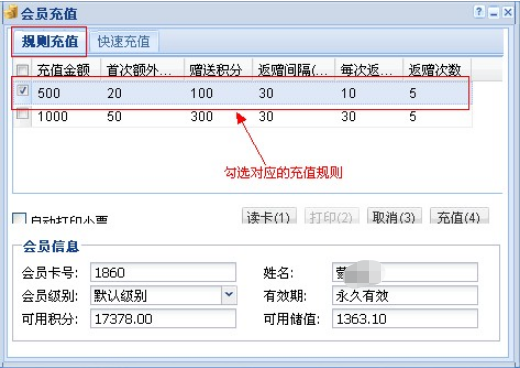Image resolution: width=520 pixels, height=368 pixels.
Task: Expand the 会员级别 dropdown arrow
Action: [229, 295]
